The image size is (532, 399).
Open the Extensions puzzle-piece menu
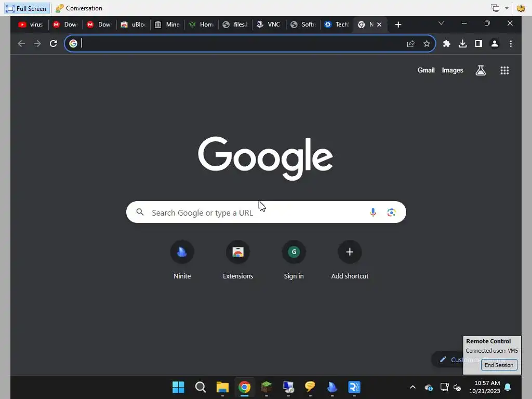click(446, 44)
